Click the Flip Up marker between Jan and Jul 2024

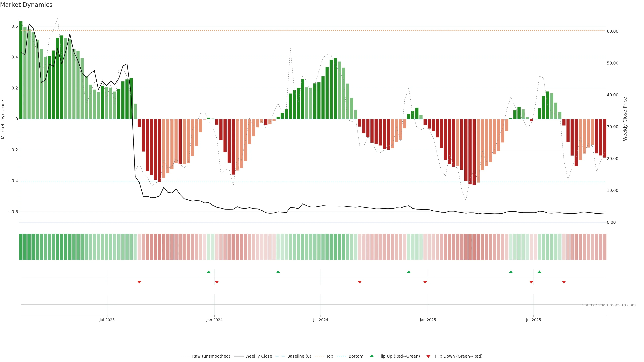[x=278, y=272]
